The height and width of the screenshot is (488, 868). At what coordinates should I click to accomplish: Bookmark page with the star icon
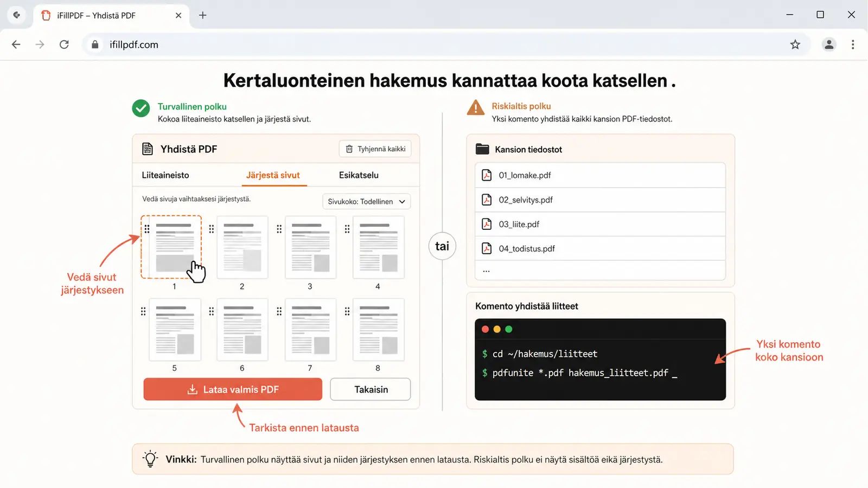click(795, 44)
